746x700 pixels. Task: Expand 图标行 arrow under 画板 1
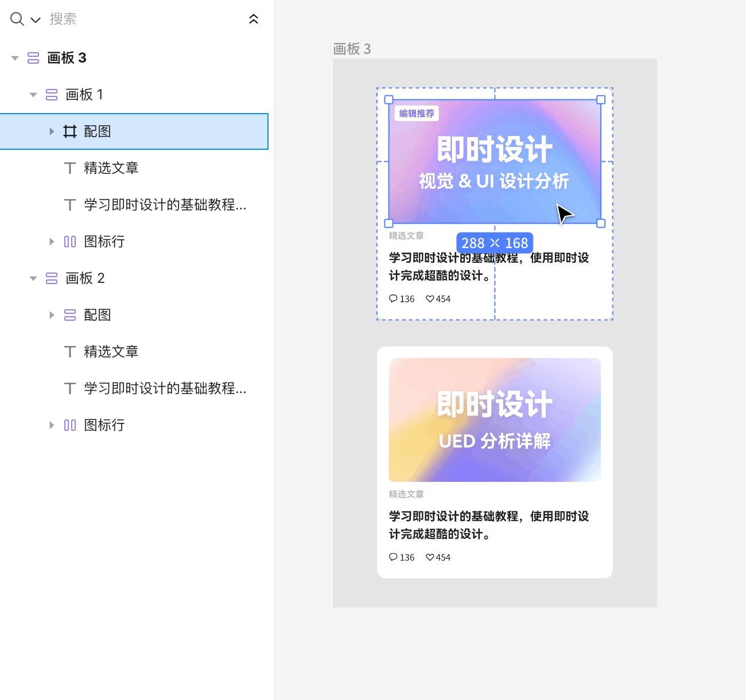click(x=52, y=242)
